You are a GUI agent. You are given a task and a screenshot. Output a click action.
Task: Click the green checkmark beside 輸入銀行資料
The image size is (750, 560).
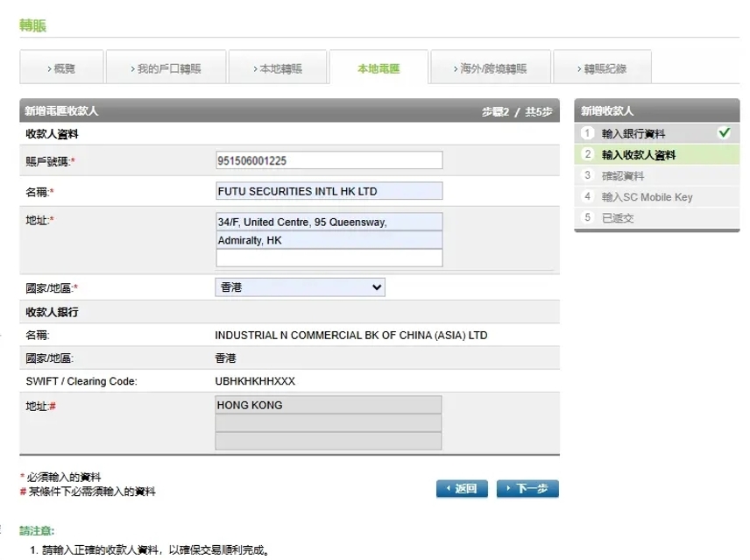coord(725,132)
